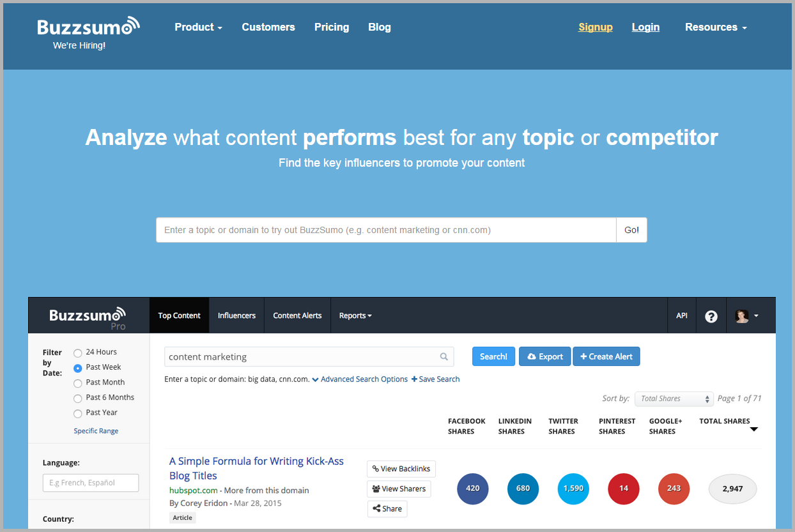Open the Reports dropdown
This screenshot has height=532, width=795.
[x=355, y=315]
